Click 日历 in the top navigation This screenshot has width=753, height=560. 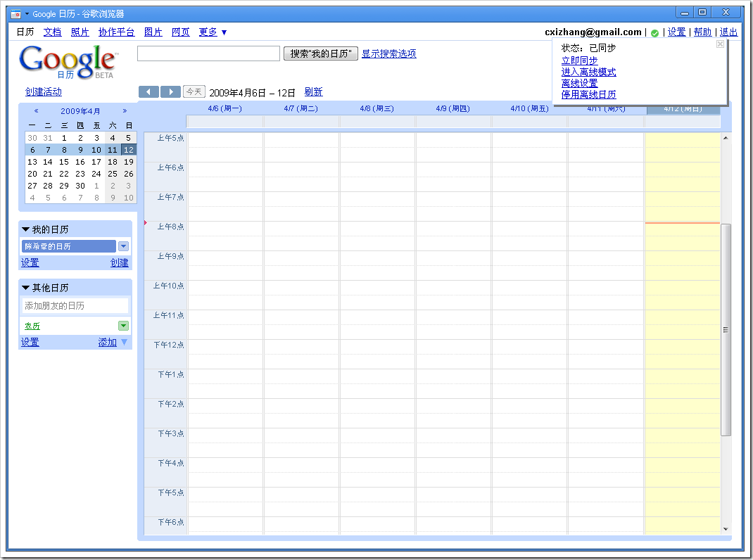click(x=25, y=32)
